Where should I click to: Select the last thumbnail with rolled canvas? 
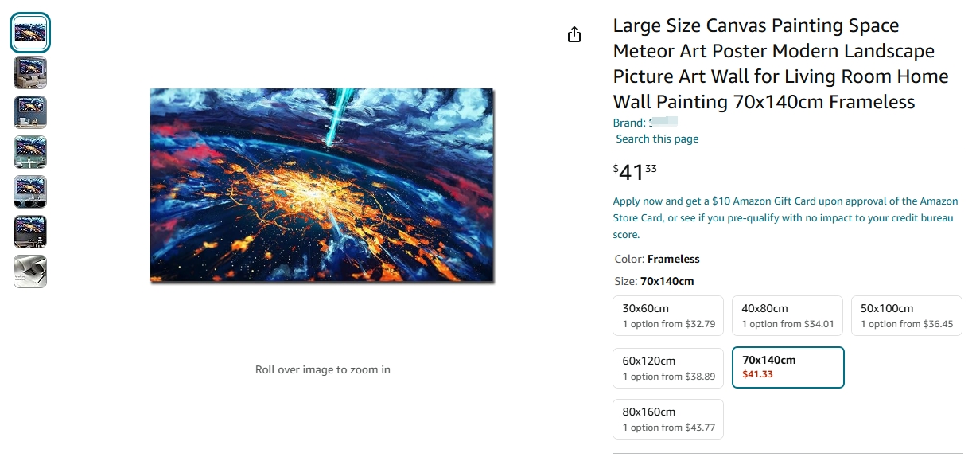(30, 272)
